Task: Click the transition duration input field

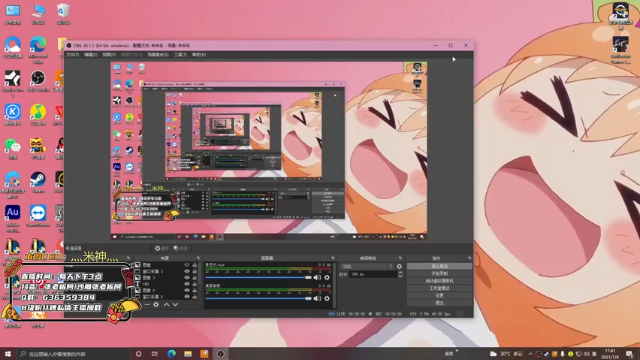Action: (x=373, y=275)
